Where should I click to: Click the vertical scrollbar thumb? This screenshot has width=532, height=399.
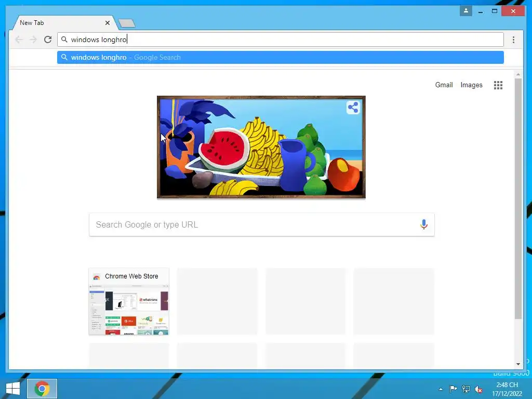point(518,199)
